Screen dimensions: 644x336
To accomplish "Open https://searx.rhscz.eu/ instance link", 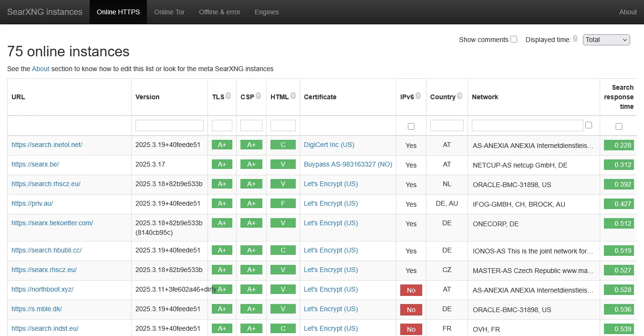I will (x=44, y=270).
